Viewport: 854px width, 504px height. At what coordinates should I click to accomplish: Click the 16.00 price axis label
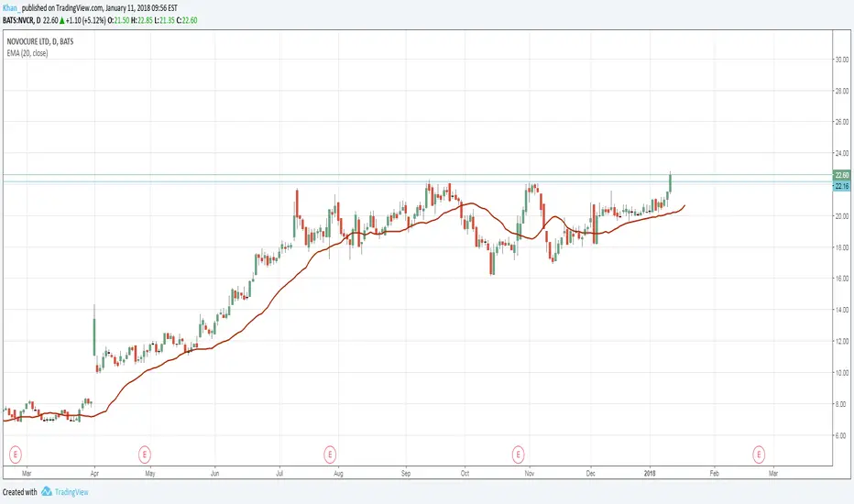[x=842, y=279]
